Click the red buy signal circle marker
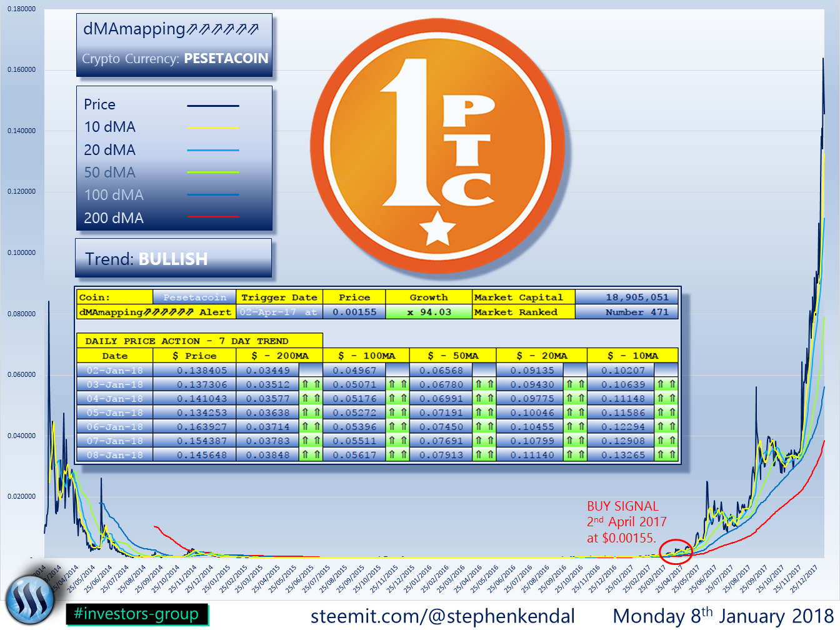 [676, 552]
